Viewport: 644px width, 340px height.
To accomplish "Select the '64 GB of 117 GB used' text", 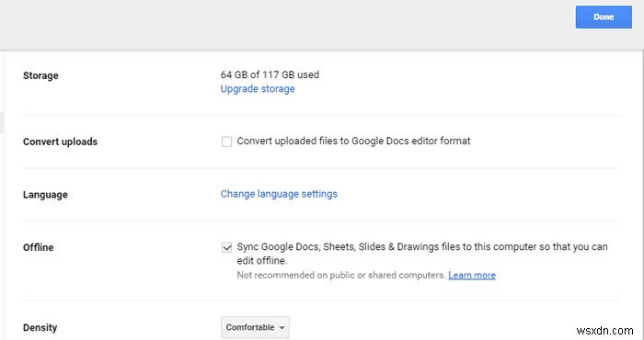I will (270, 74).
